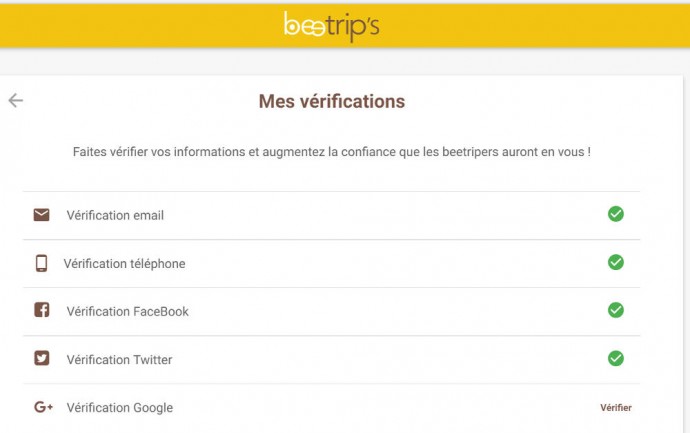This screenshot has height=433, width=690.
Task: Click the Twitter bird icon
Action: [41, 358]
